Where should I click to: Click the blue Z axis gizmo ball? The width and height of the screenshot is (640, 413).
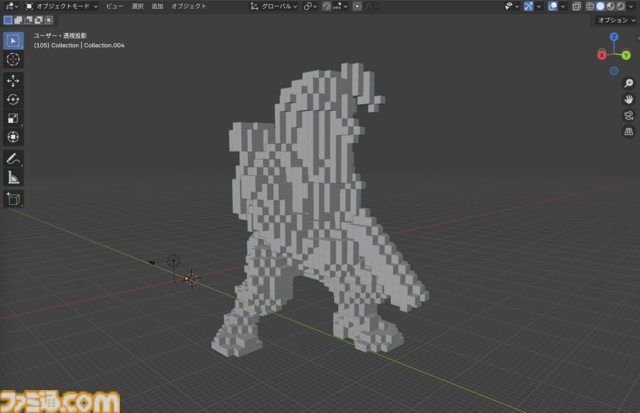click(x=614, y=37)
